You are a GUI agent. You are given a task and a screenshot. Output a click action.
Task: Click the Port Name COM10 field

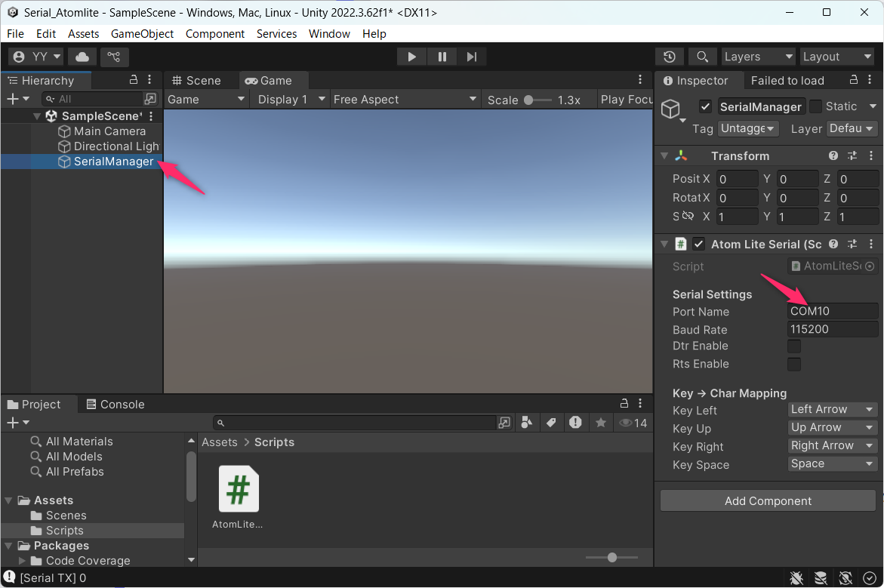point(832,311)
